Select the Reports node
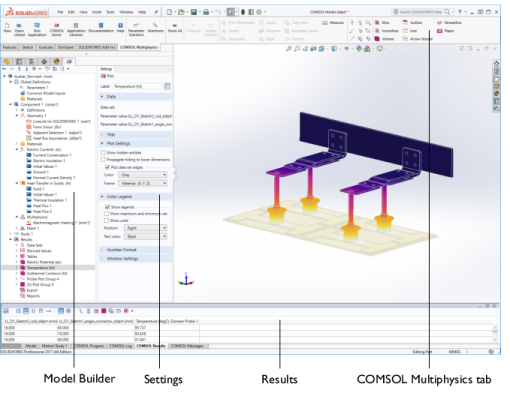 click(33, 296)
